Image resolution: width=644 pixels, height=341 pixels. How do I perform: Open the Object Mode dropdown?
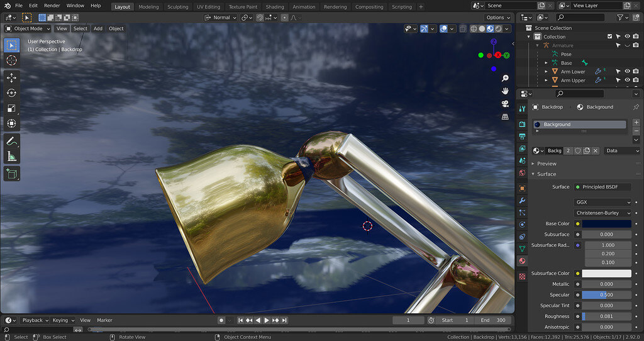click(x=28, y=28)
